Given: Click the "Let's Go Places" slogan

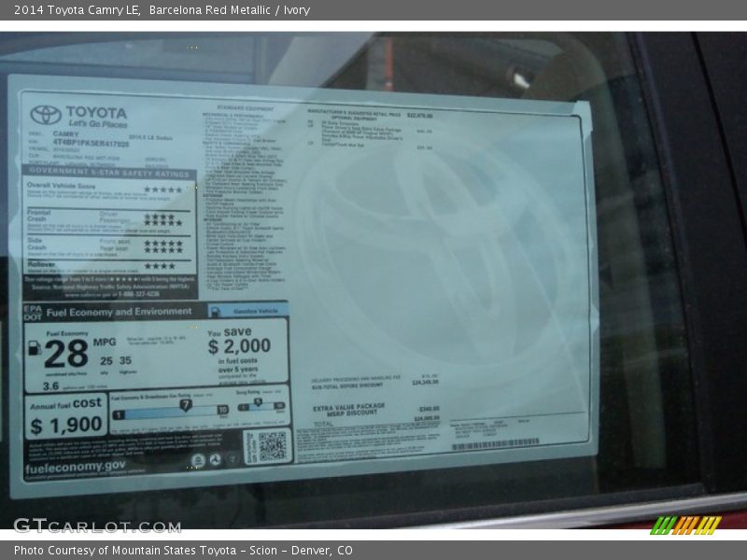Looking at the screenshot, I should (98, 124).
